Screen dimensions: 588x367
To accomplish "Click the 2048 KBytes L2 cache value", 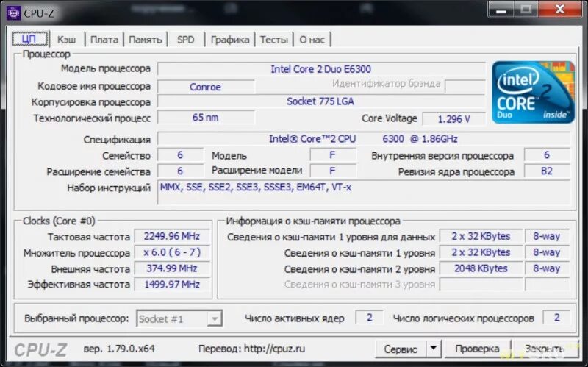I will click(481, 268).
